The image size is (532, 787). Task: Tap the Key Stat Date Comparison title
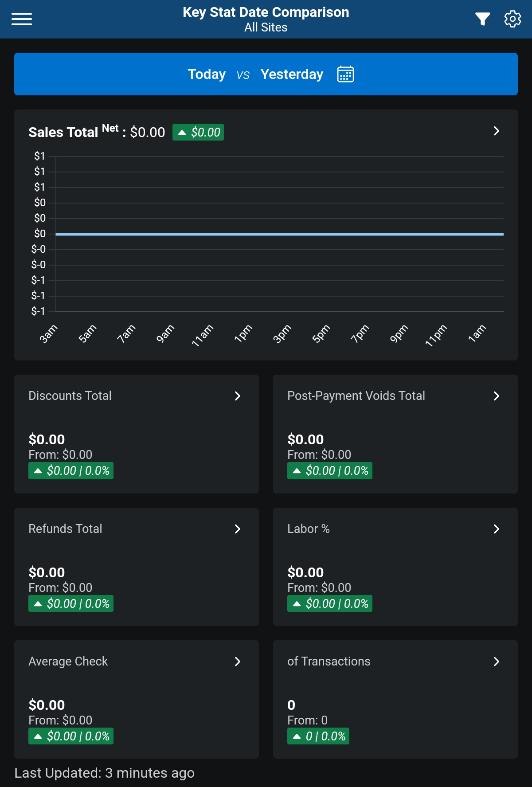pos(266,12)
